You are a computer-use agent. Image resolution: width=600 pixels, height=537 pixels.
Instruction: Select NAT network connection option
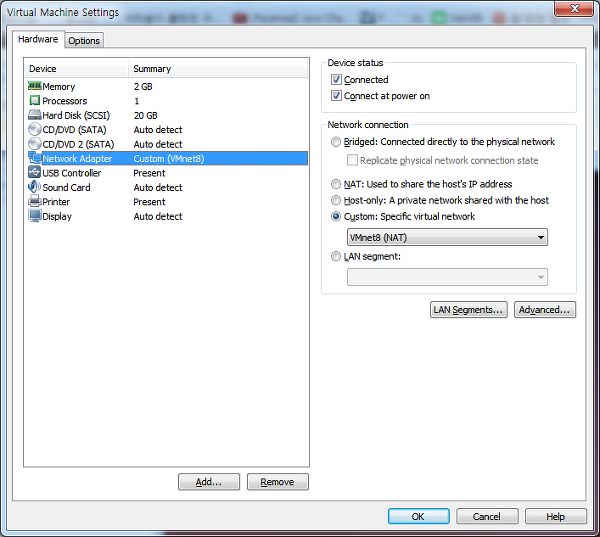[x=336, y=184]
